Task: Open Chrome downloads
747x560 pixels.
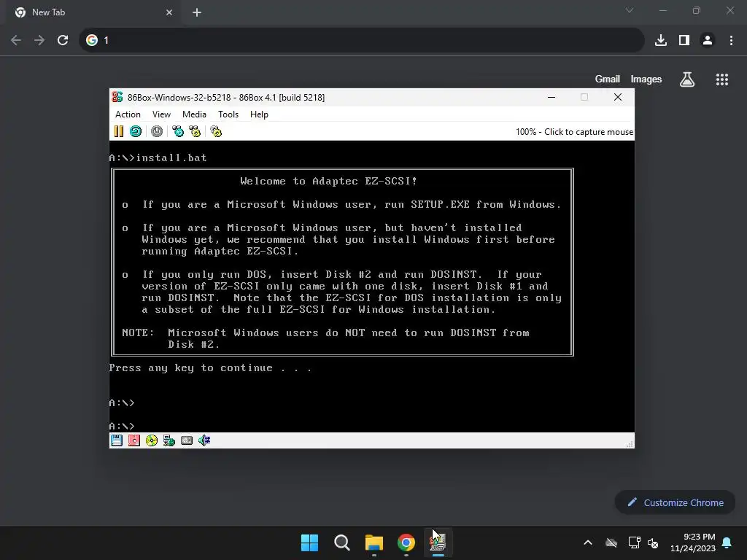Action: (x=661, y=40)
